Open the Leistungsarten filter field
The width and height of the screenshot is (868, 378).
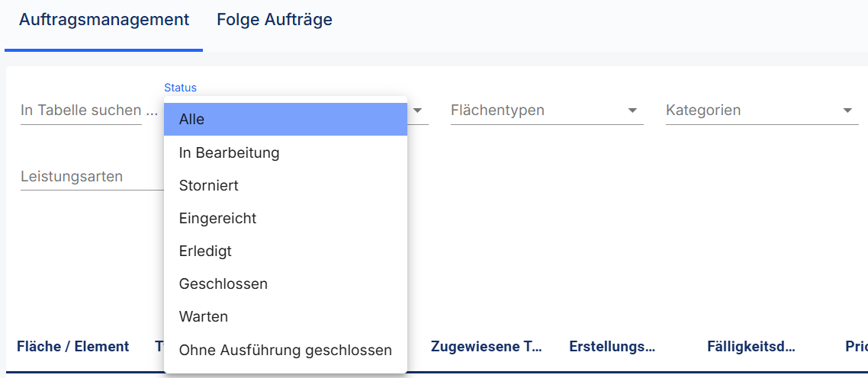point(92,177)
